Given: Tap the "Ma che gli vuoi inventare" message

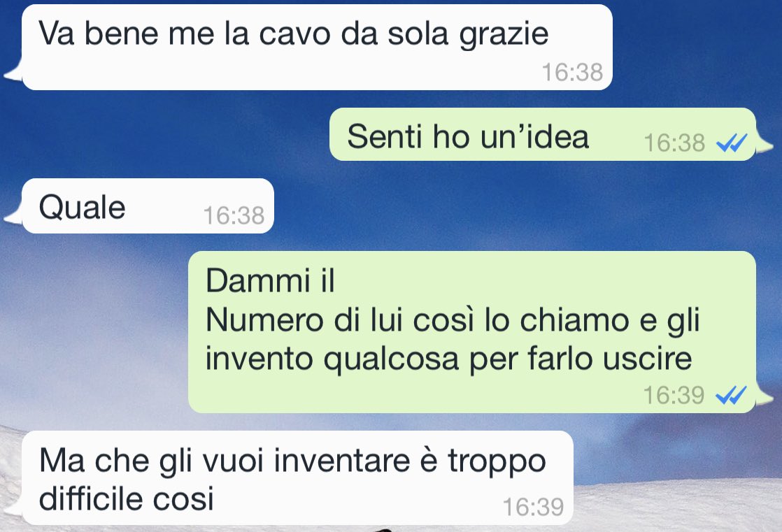Looking at the screenshot, I should (x=298, y=477).
